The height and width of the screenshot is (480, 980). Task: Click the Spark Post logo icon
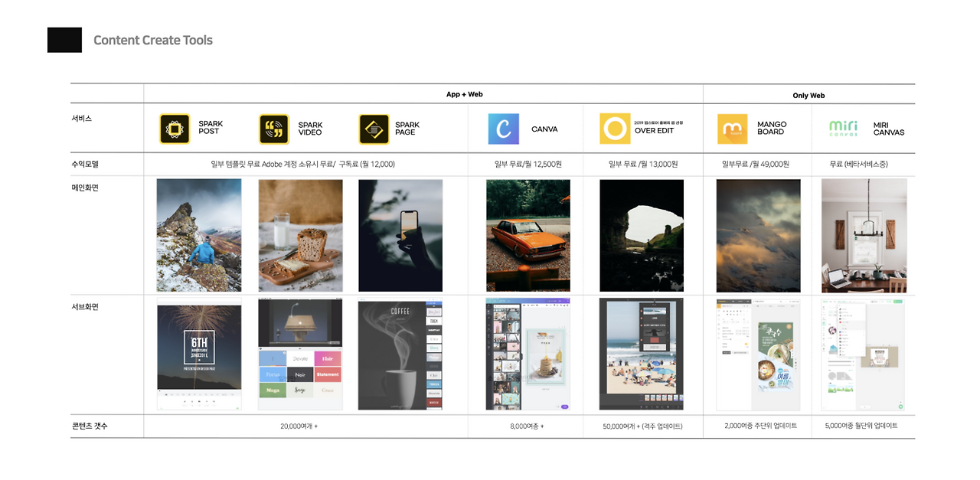(175, 129)
